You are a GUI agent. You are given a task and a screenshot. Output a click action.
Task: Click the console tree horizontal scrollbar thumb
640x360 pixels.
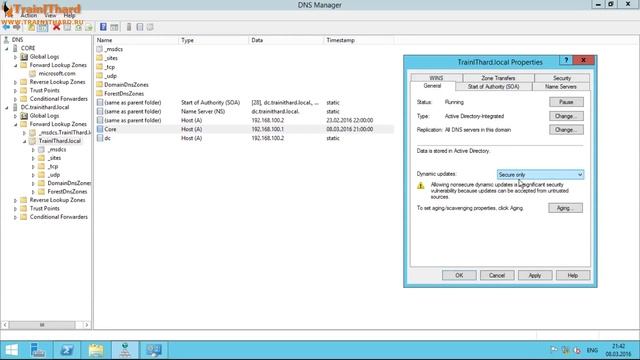42,325
